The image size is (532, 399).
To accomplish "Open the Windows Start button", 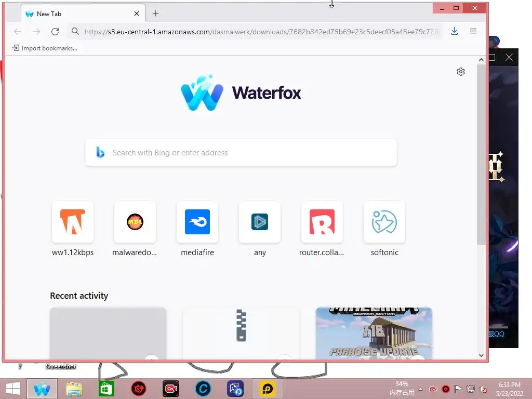I will 13,389.
